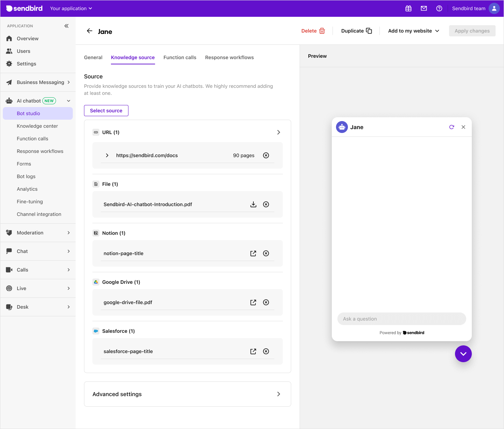Minimize chat with purple round chevron button

[x=463, y=354]
